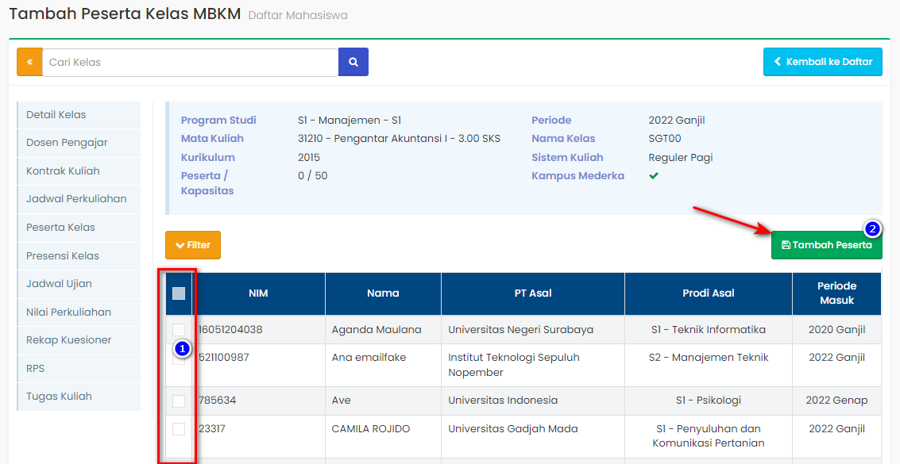This screenshot has height=464, width=900.
Task: Open Presensi Kelas in side menu
Action: pos(63,255)
